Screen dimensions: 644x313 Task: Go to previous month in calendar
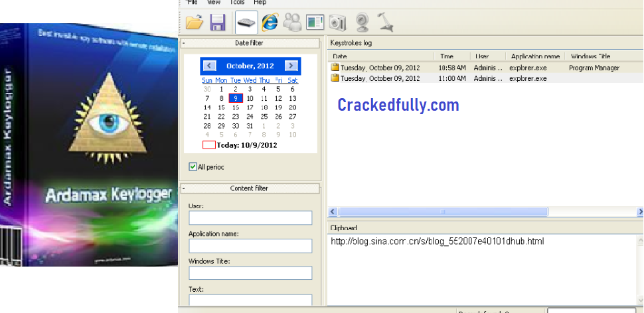point(209,66)
